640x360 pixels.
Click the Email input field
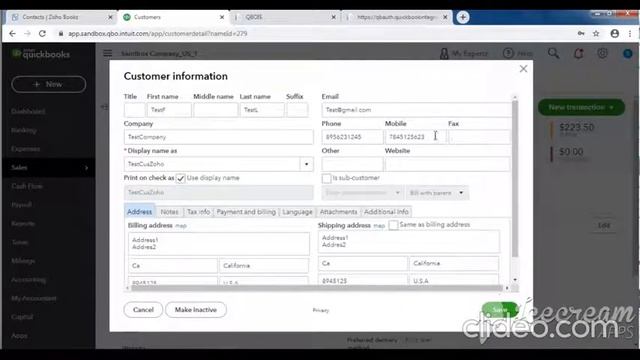[x=416, y=110]
